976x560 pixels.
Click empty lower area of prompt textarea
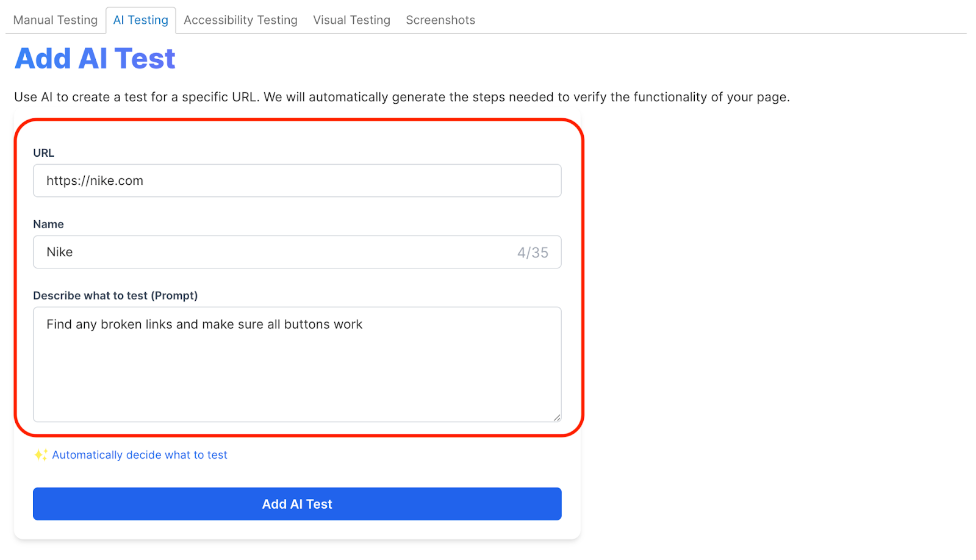pos(297,384)
